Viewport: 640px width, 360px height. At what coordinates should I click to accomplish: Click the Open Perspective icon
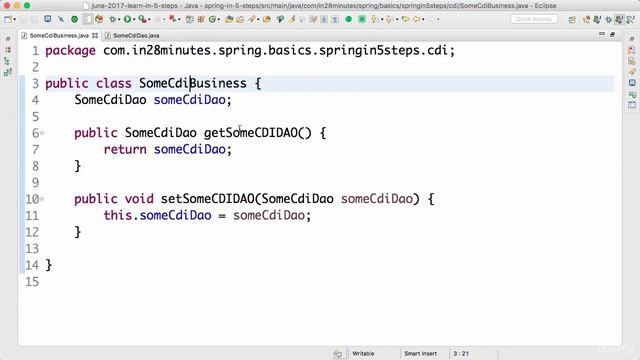point(572,20)
